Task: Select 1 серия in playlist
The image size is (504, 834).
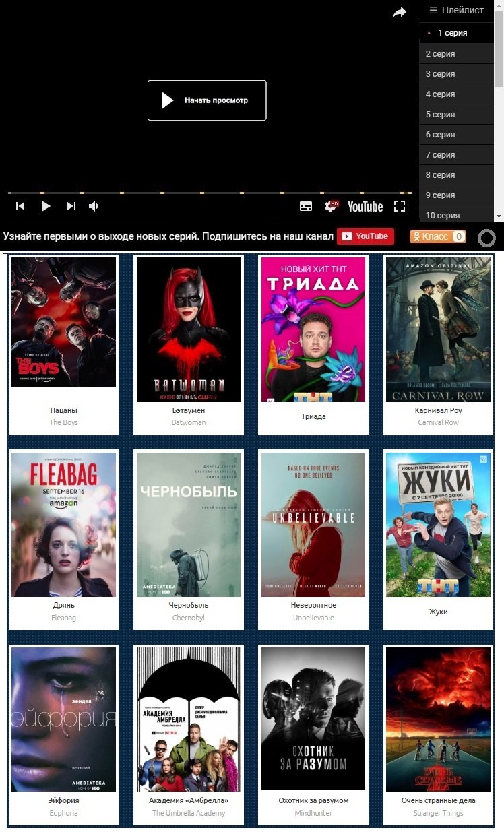Action: (x=456, y=33)
